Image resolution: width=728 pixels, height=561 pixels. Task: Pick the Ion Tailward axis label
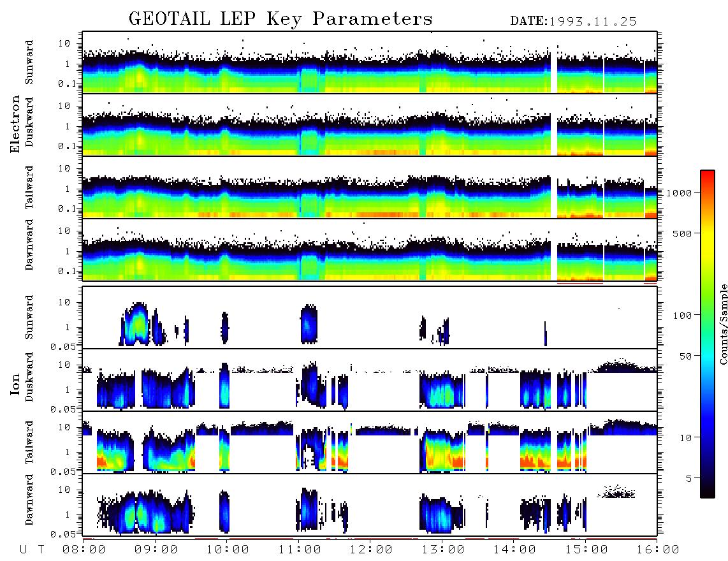29,442
